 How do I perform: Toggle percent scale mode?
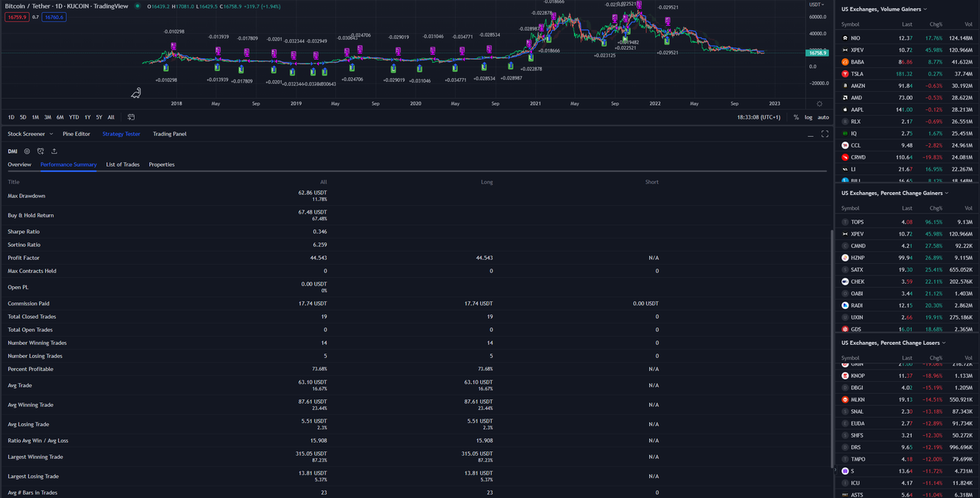[796, 117]
